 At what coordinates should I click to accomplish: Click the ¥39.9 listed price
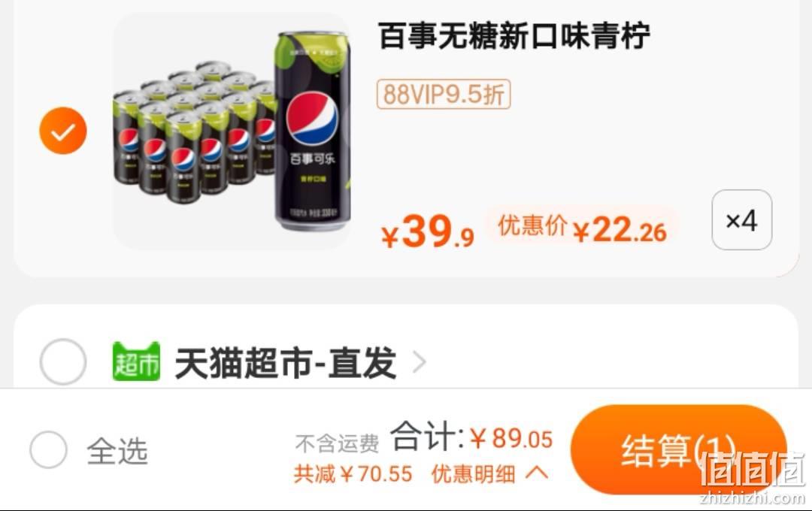coord(428,232)
